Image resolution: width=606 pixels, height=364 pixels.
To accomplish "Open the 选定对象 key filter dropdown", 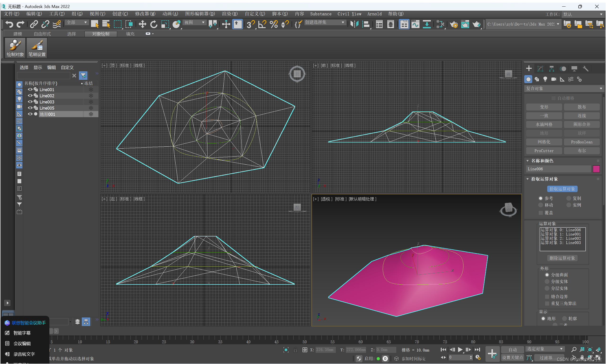I will (x=545, y=349).
